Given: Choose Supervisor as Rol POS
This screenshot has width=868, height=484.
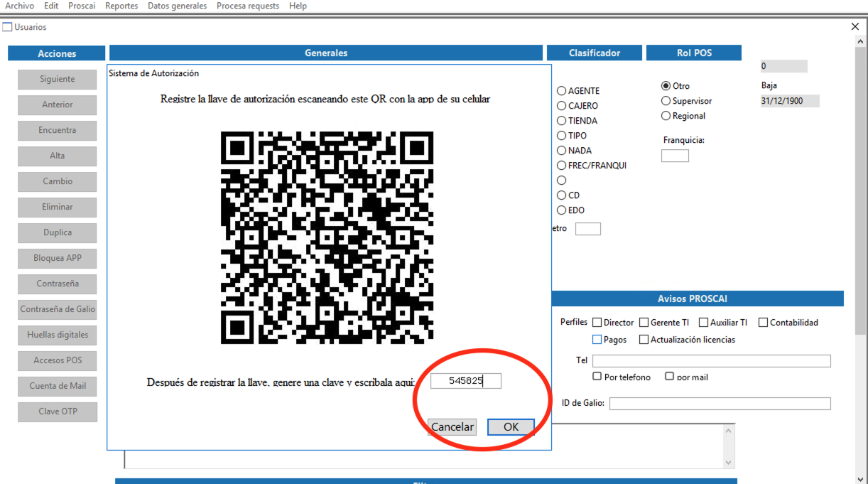Looking at the screenshot, I should tap(666, 101).
